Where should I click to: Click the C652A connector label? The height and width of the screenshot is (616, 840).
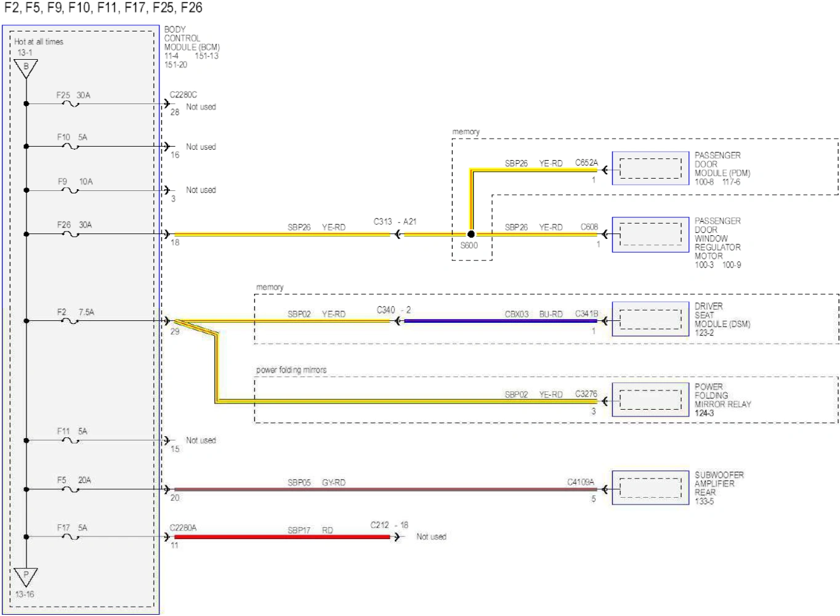pyautogui.click(x=586, y=163)
